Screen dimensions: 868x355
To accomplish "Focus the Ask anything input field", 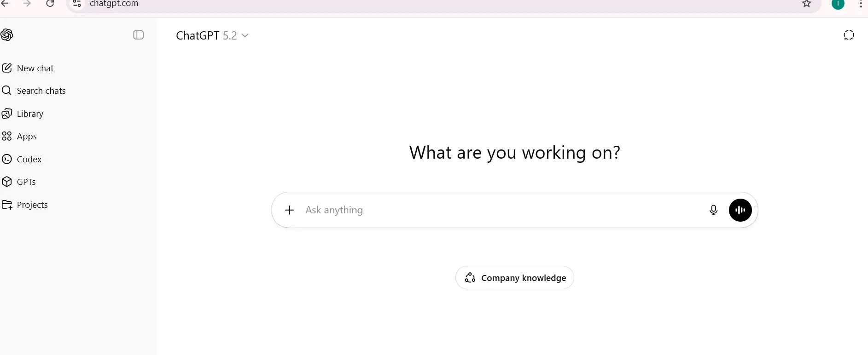I will pyautogui.click(x=502, y=210).
